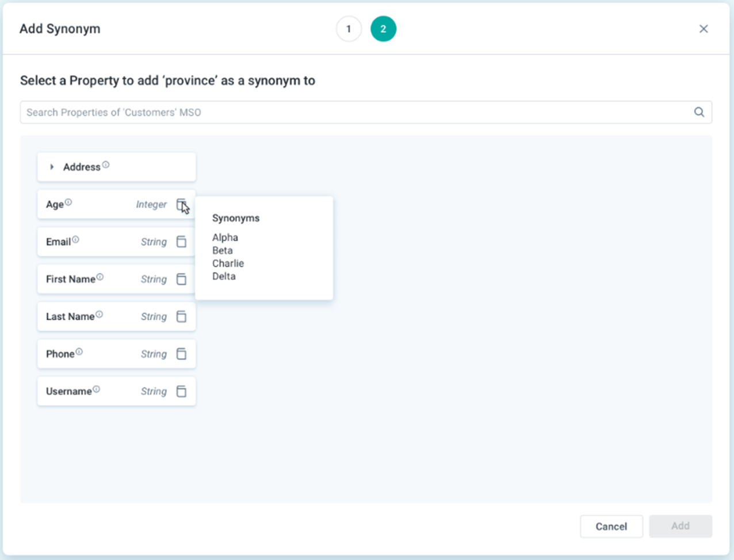Click the synonyms icon on Email row
This screenshot has height=560, width=734.
pos(181,242)
